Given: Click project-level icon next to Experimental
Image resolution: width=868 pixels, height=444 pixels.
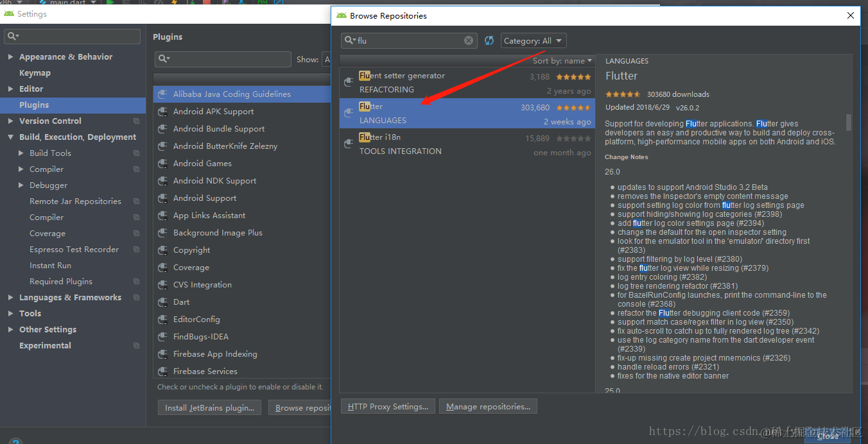Looking at the screenshot, I should pos(136,345).
